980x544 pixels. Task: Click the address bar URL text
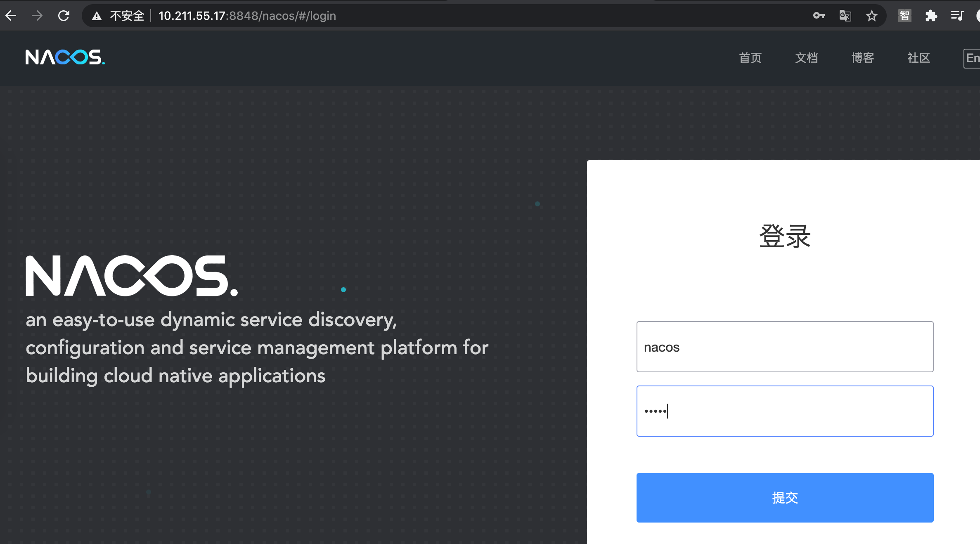[x=247, y=16]
